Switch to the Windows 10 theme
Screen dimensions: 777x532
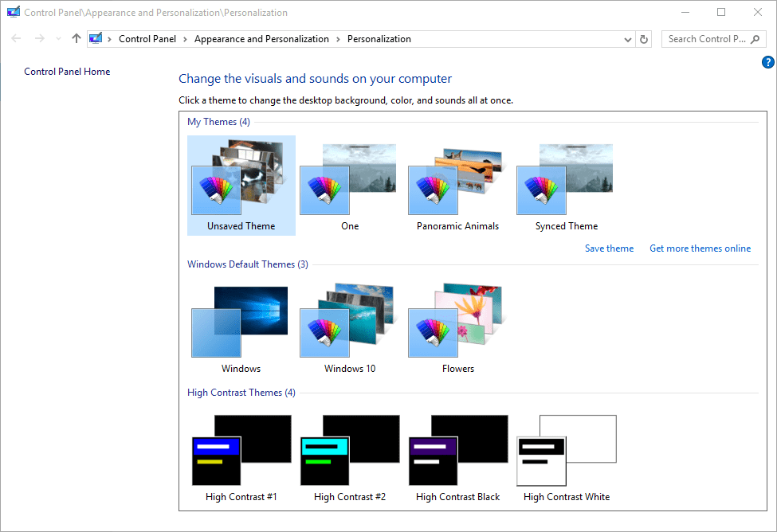pos(349,328)
